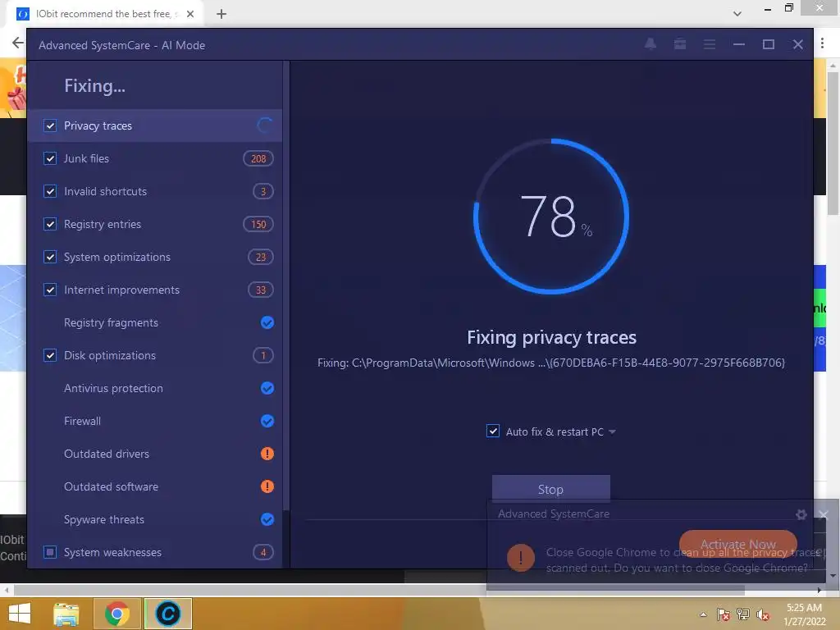
Task: Select the Outdated drivers row
Action: [x=155, y=454]
